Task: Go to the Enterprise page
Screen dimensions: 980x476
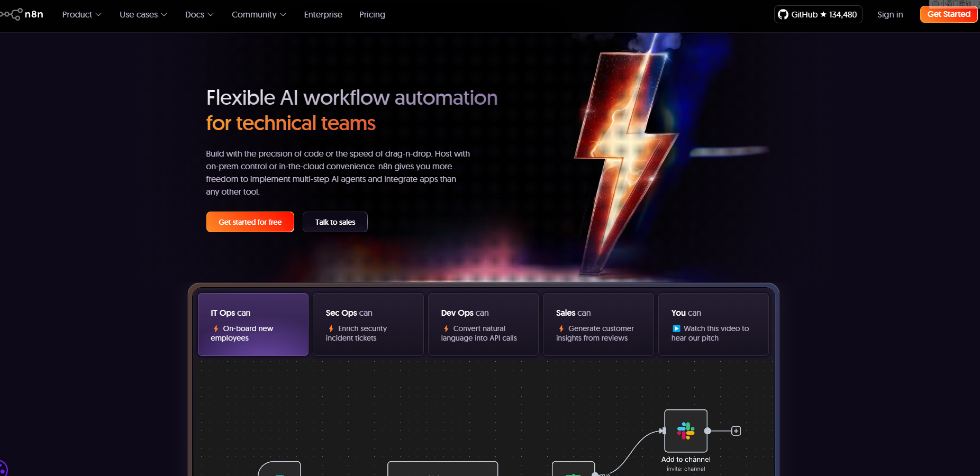Action: (x=323, y=15)
